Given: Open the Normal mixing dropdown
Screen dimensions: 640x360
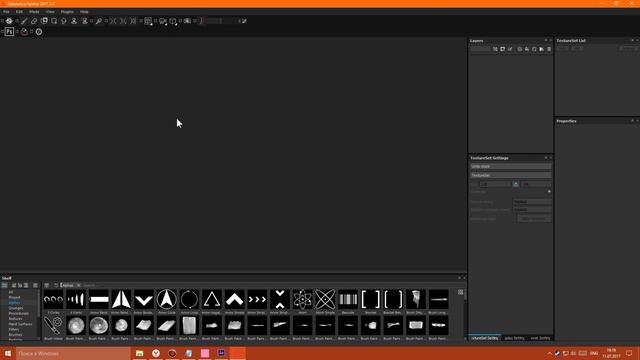Looking at the screenshot, I should [532, 202].
